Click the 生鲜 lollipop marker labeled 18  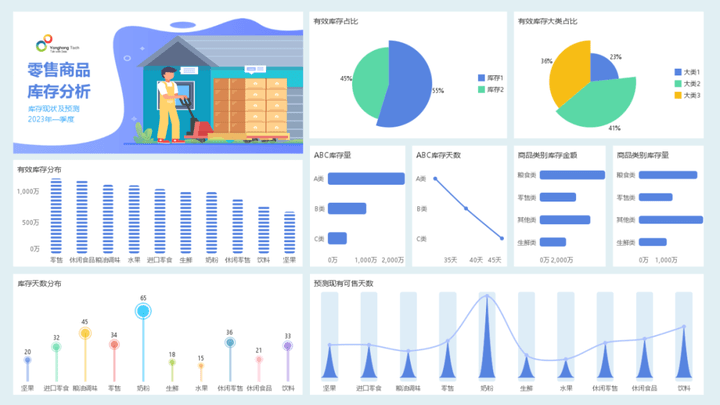pos(172,362)
